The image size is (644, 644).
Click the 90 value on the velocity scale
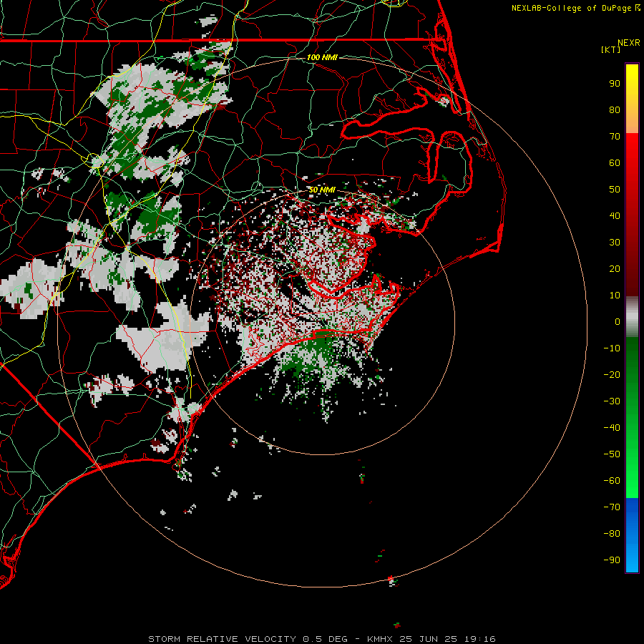click(615, 84)
